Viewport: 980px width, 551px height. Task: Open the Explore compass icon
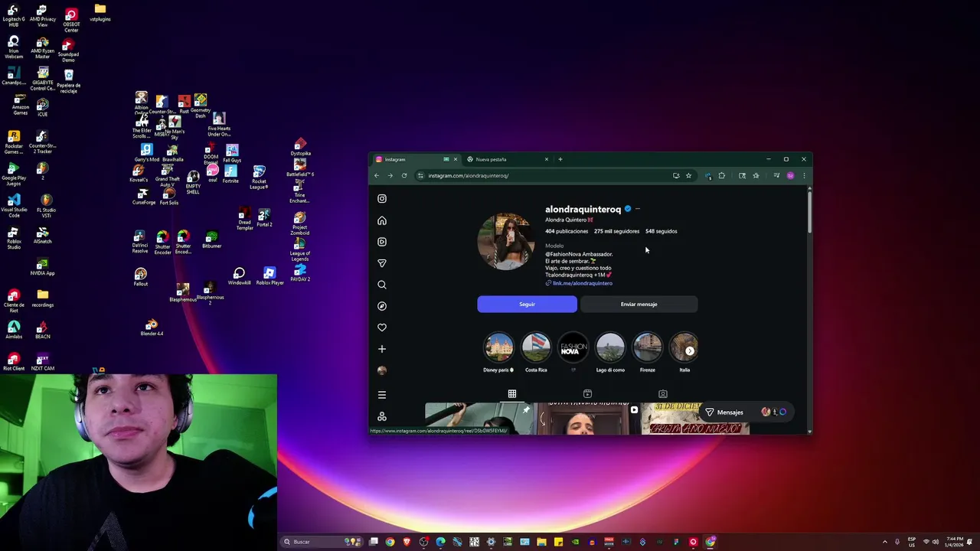(382, 306)
